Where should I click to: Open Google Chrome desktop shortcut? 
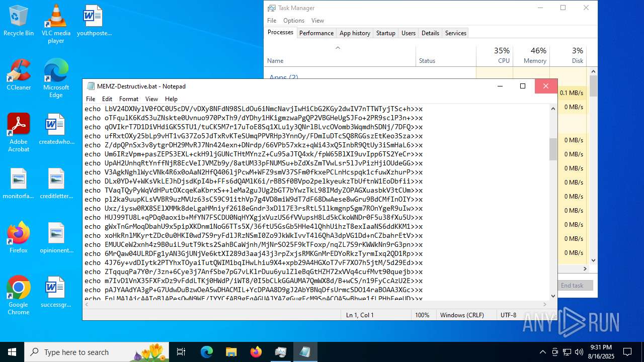19,296
